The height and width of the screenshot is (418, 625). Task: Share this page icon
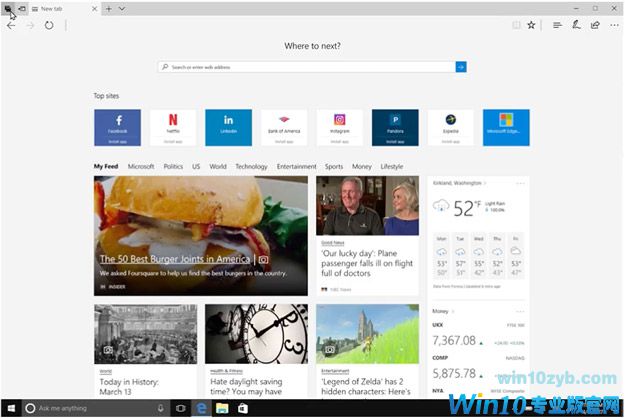click(595, 26)
